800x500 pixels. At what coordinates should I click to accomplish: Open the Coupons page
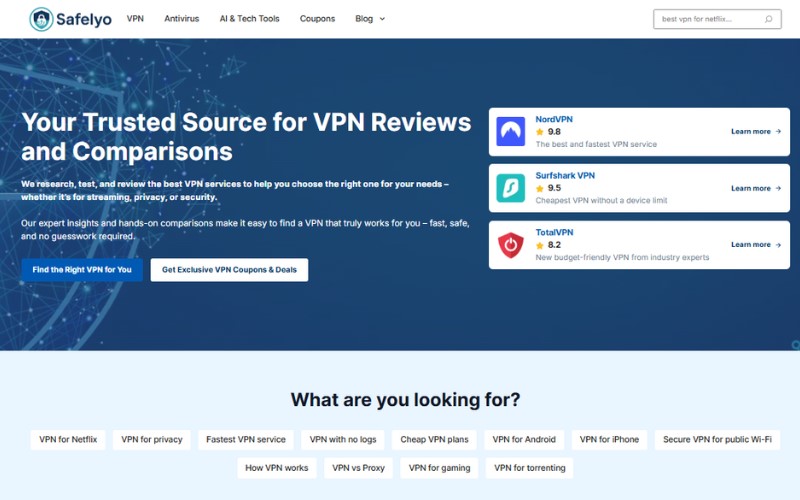pyautogui.click(x=317, y=19)
